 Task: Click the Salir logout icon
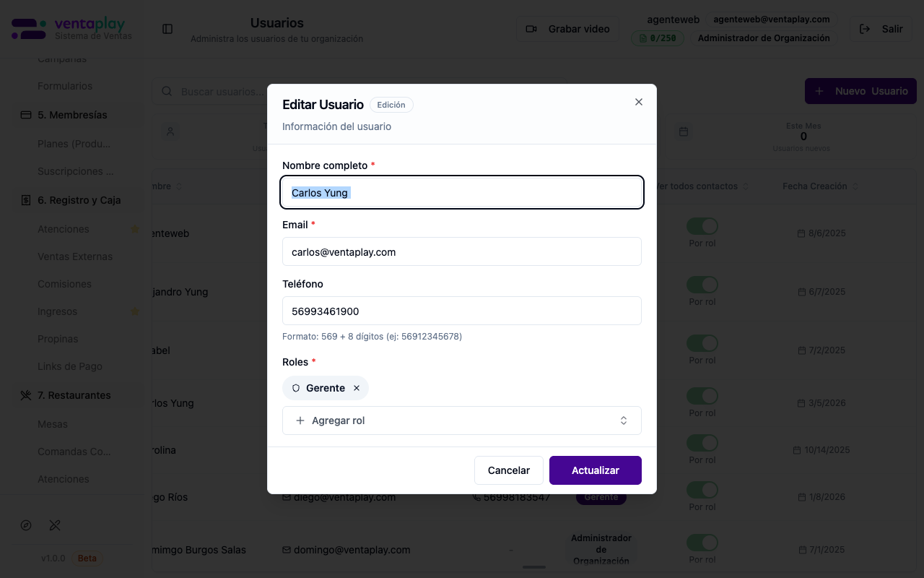click(864, 29)
